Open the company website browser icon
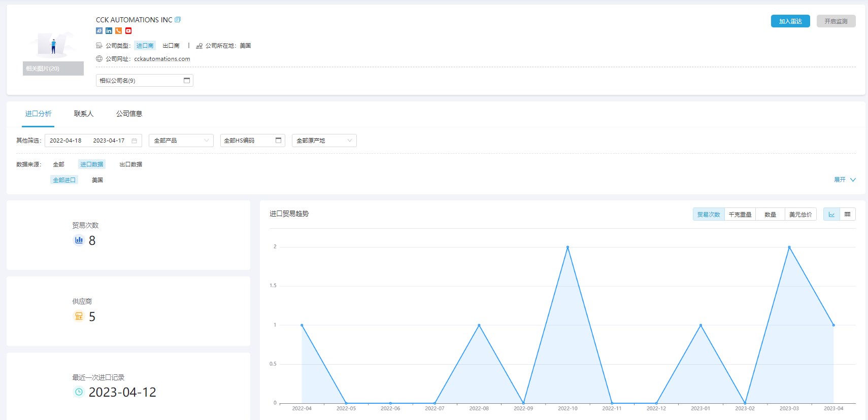Viewport: 868px width, 420px height. tap(99, 31)
